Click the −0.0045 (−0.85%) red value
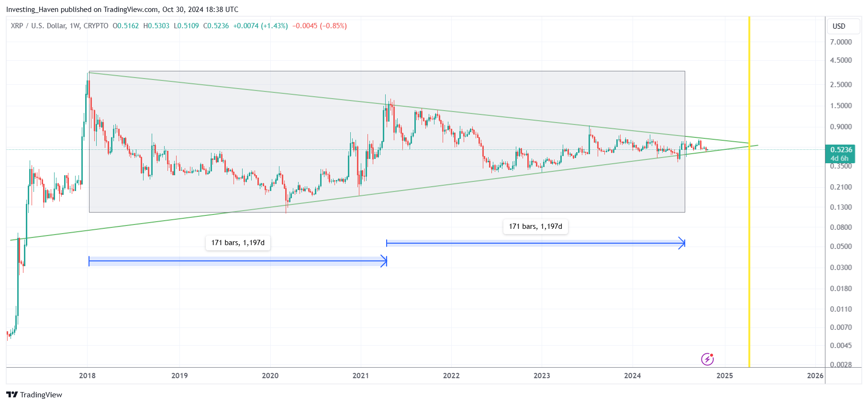The image size is (868, 405). click(320, 26)
